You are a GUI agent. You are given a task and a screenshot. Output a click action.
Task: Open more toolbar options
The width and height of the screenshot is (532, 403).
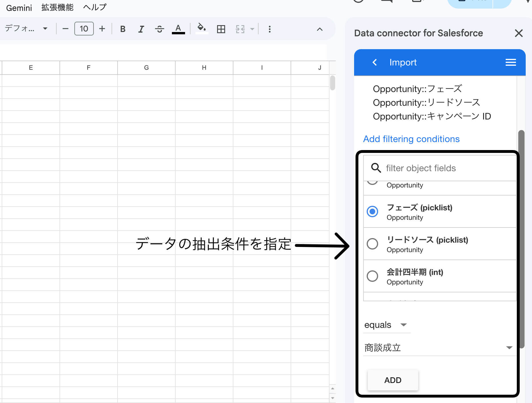[x=269, y=29]
